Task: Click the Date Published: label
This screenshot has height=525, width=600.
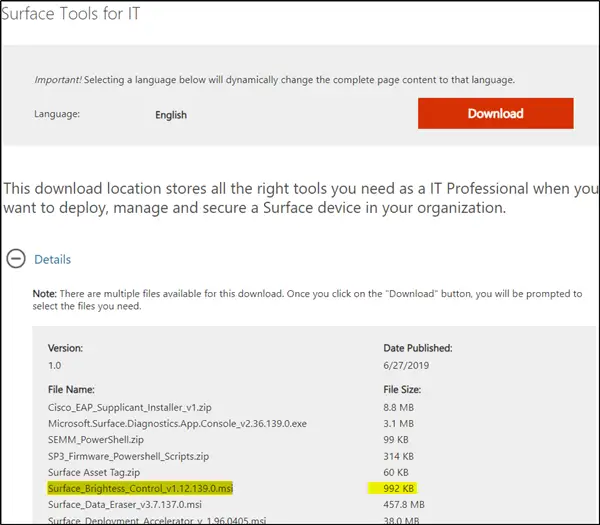Action: 418,348
